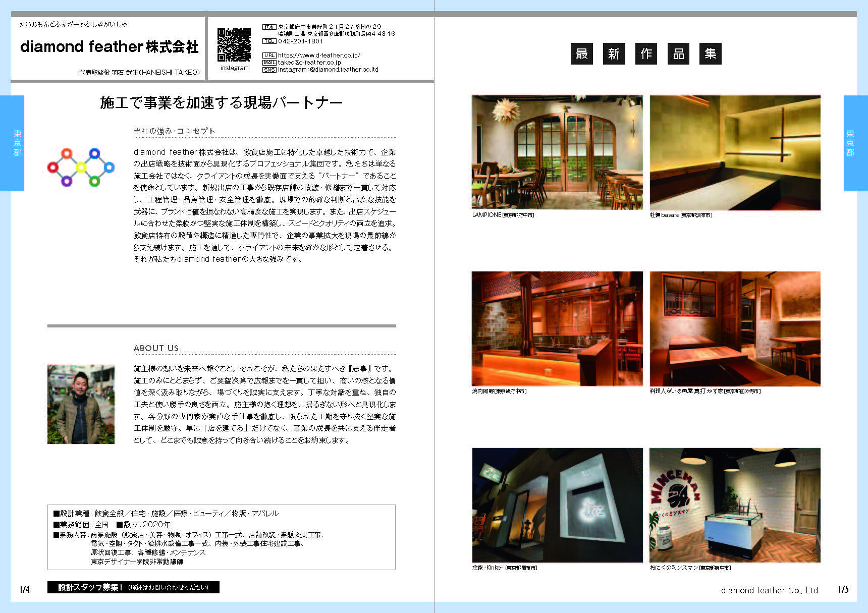This screenshot has height=613, width=868.
Task: Click the 設立：2020年 entry
Action: [x=143, y=524]
